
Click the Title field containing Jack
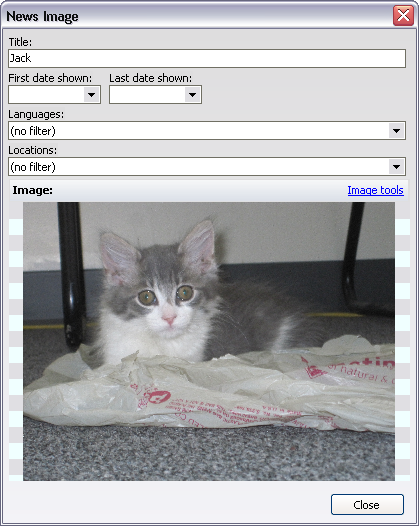point(207,58)
